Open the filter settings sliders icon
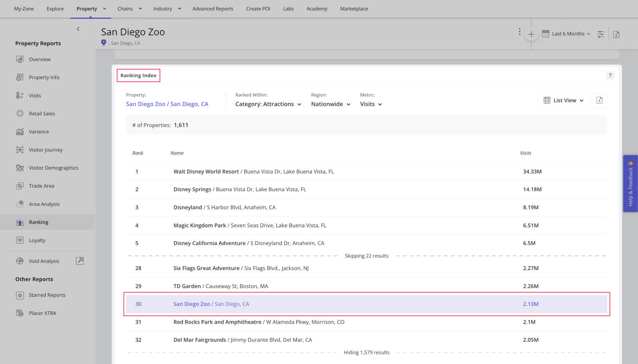Image resolution: width=638 pixels, height=364 pixels. click(x=601, y=34)
